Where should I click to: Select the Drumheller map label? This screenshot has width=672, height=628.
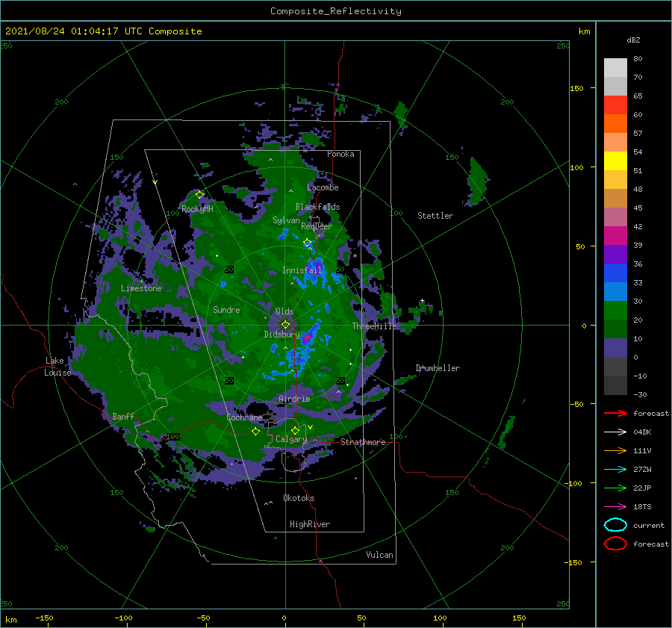point(438,368)
